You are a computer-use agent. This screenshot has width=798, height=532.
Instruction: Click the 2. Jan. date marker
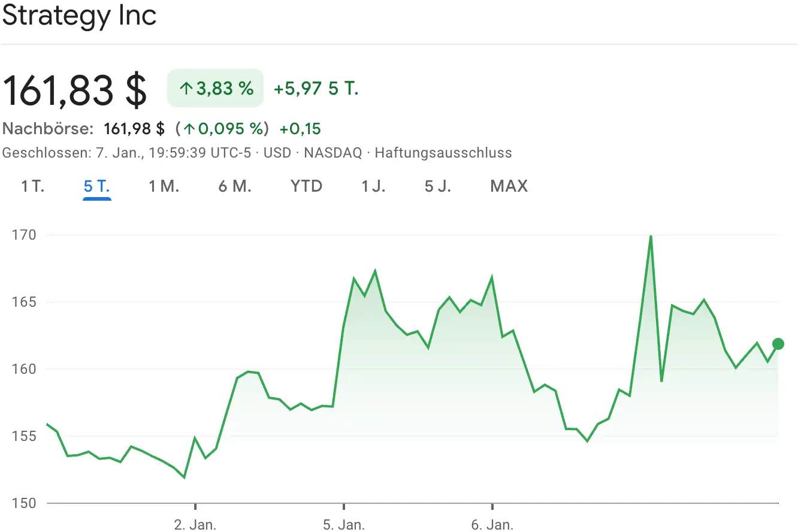pos(195,525)
